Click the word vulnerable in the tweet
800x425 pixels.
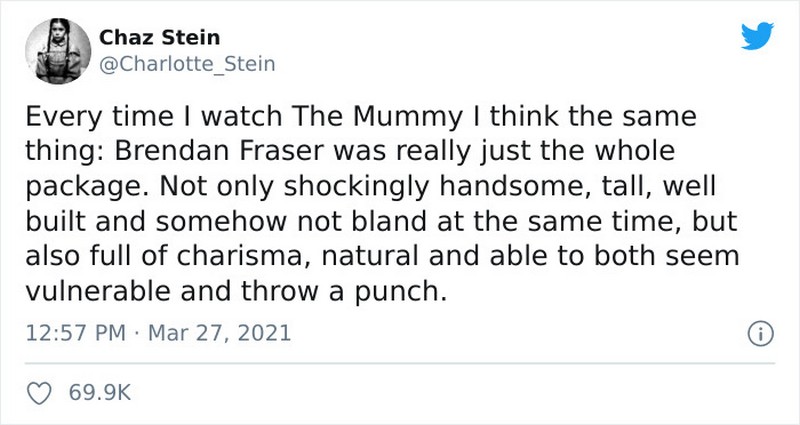tap(98, 291)
